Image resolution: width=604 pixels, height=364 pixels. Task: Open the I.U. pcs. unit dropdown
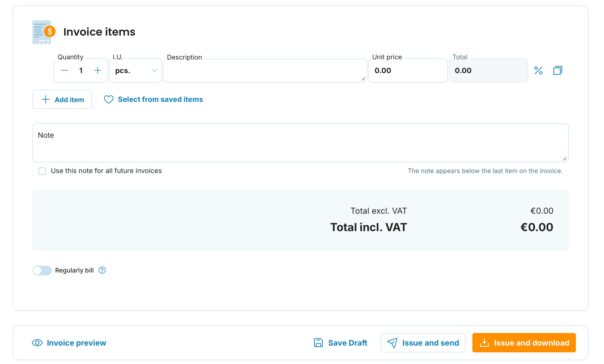136,71
